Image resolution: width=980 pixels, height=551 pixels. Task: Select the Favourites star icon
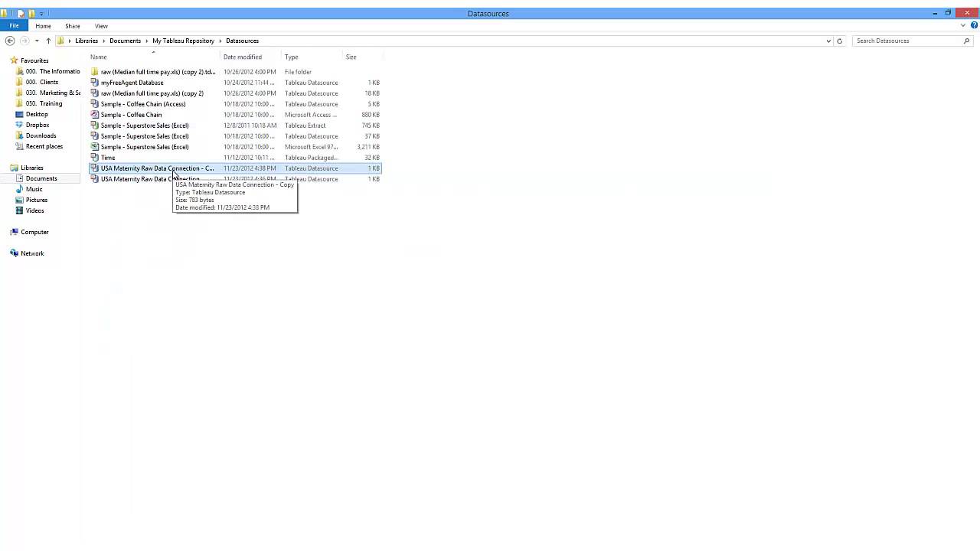[14, 60]
